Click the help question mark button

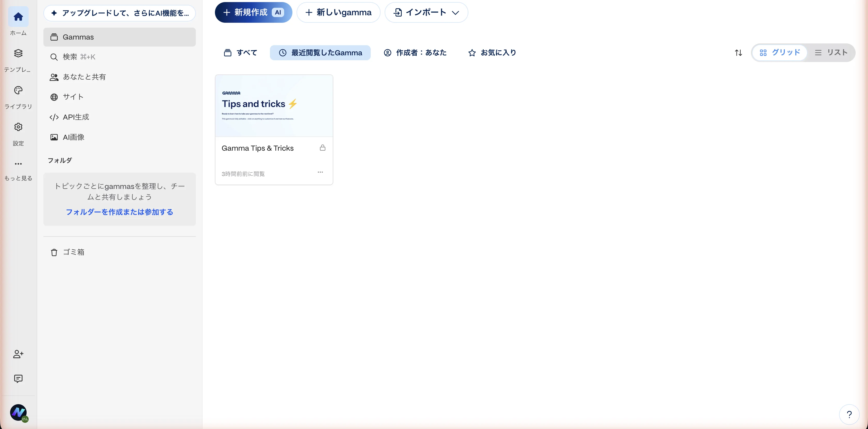click(x=849, y=415)
